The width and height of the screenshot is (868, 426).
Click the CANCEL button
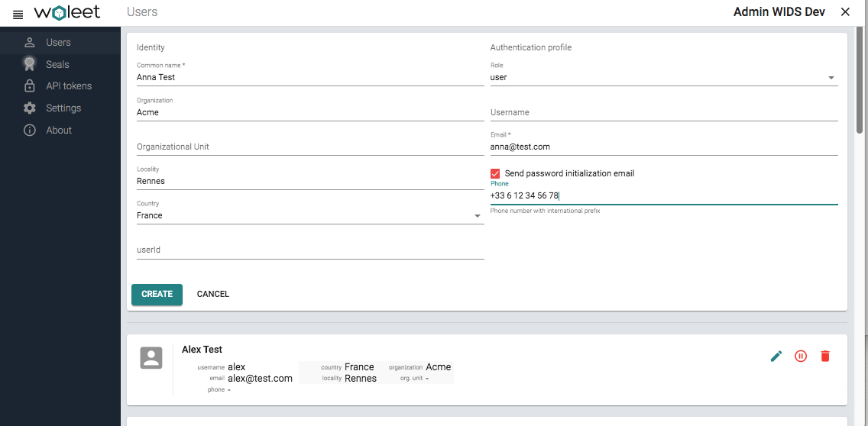[213, 294]
